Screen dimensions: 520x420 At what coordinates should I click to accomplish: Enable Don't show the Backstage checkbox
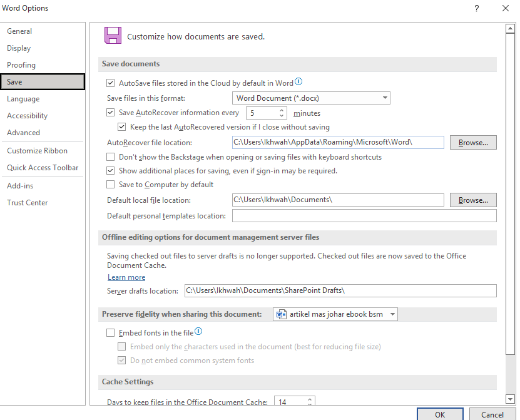click(x=110, y=156)
